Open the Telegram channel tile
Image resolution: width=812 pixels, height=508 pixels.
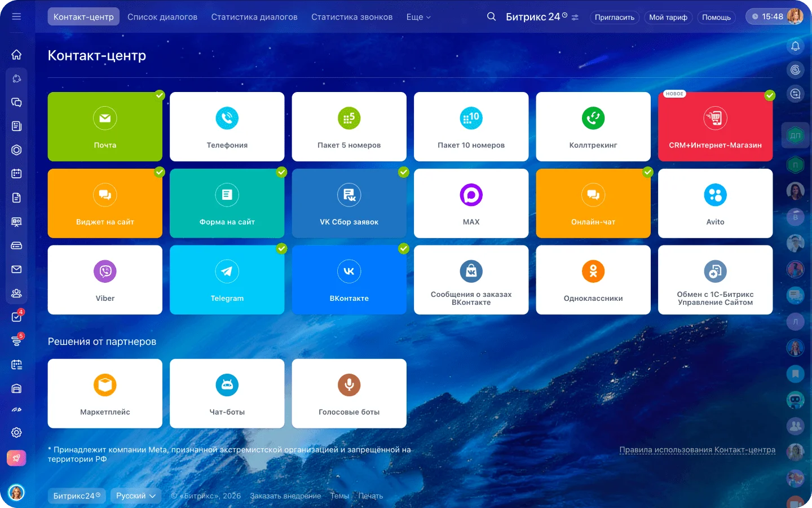(227, 280)
